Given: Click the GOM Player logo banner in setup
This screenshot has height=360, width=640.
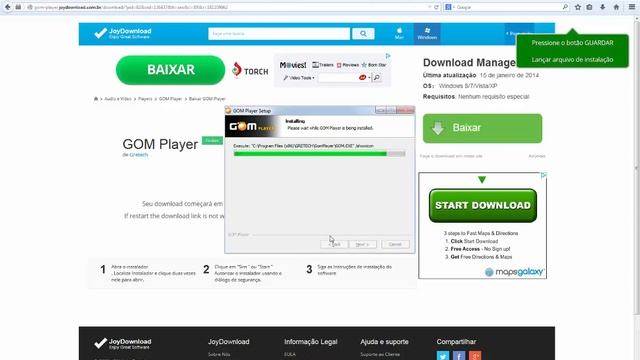Looking at the screenshot, I should [x=252, y=127].
